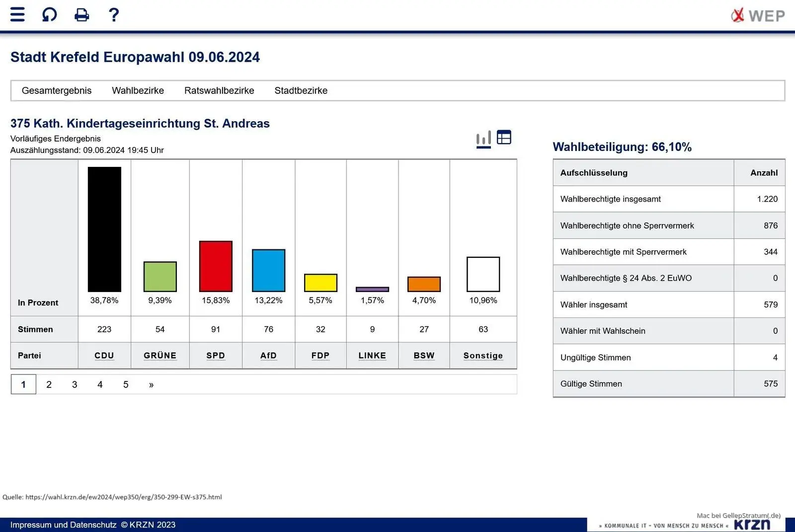Go to the Stadtbezirke tab
The width and height of the screenshot is (795, 532).
click(301, 90)
